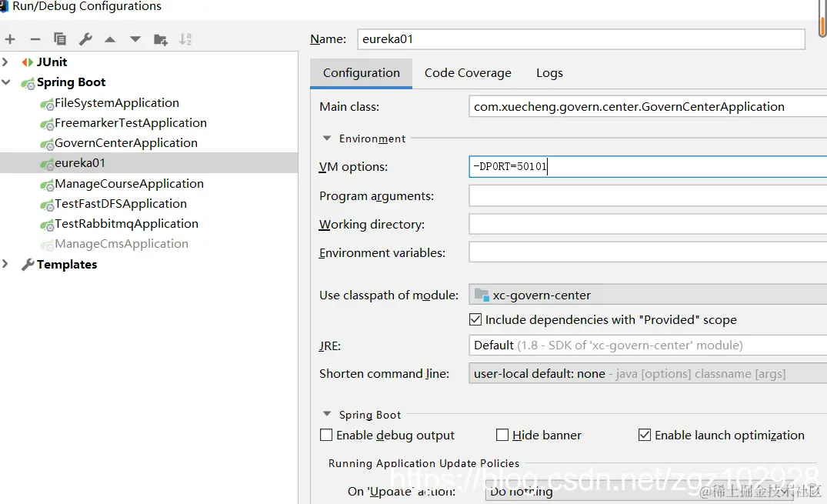Viewport: 827px width, 504px height.
Task: Collapse the Spring Boot tree node
Action: [x=6, y=82]
